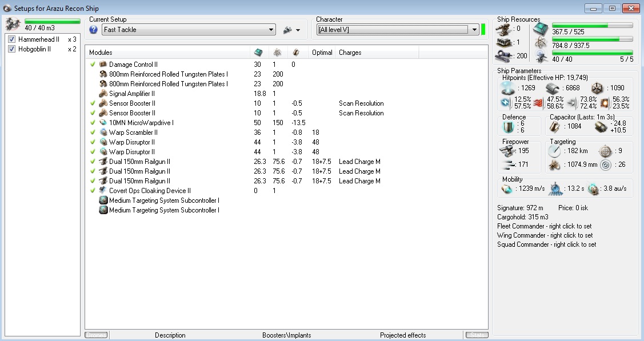Toggle the first Sensor Booster II checkmark
Screen dimensions: 644x341
(93, 103)
